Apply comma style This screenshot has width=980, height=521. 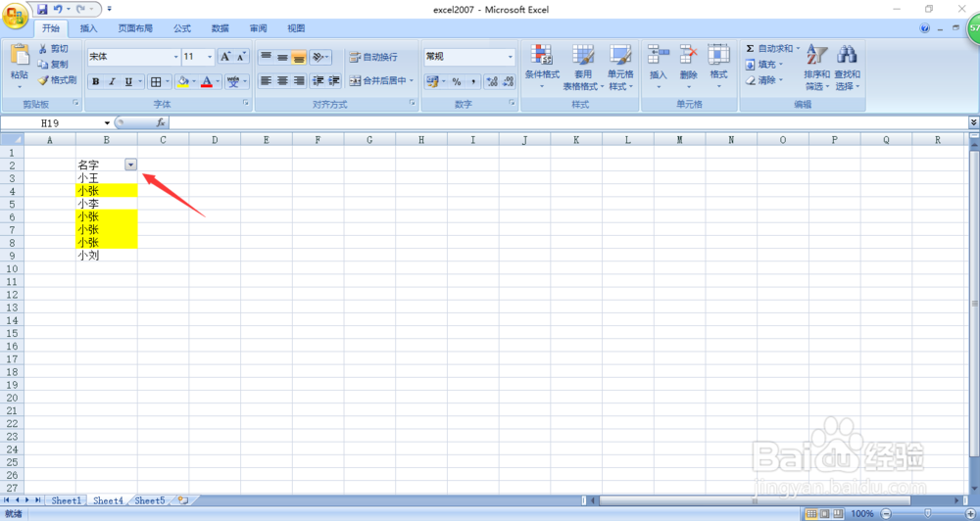473,81
